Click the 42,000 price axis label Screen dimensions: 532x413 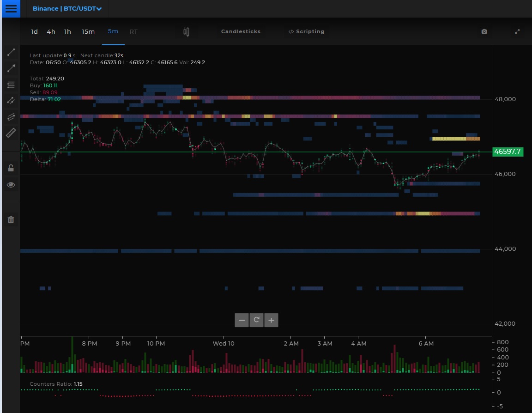point(505,324)
